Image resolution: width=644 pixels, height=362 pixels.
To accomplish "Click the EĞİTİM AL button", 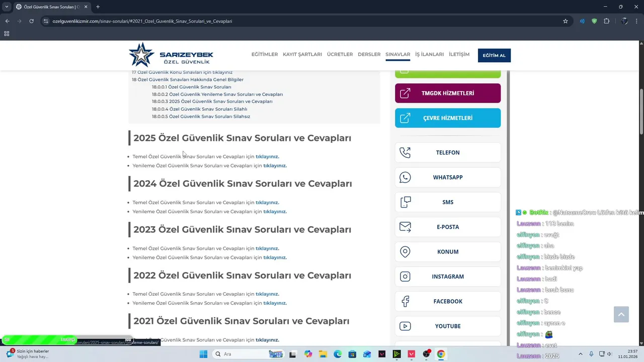I will coord(494,55).
